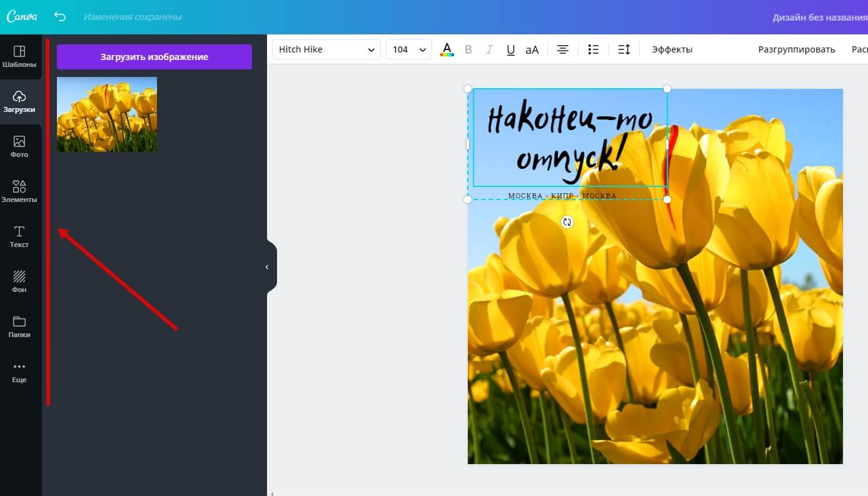Screen dimensions: 868x496
Task: Click the Canva logo
Action: coord(21,17)
